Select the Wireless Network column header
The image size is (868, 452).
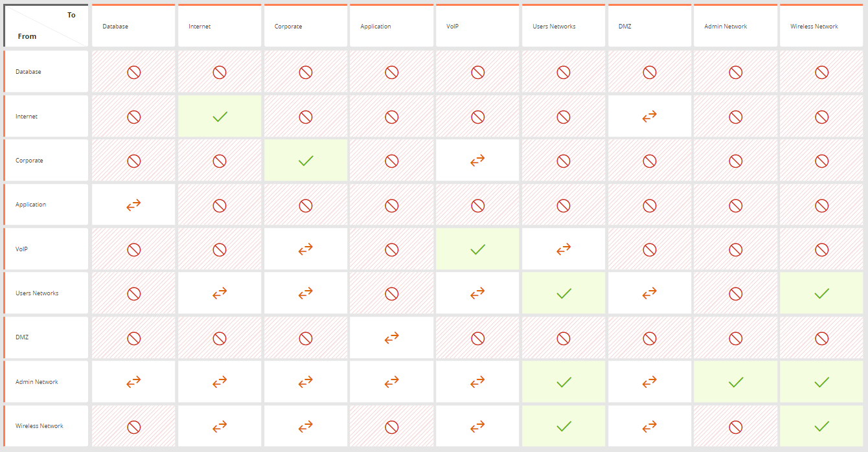click(821, 27)
